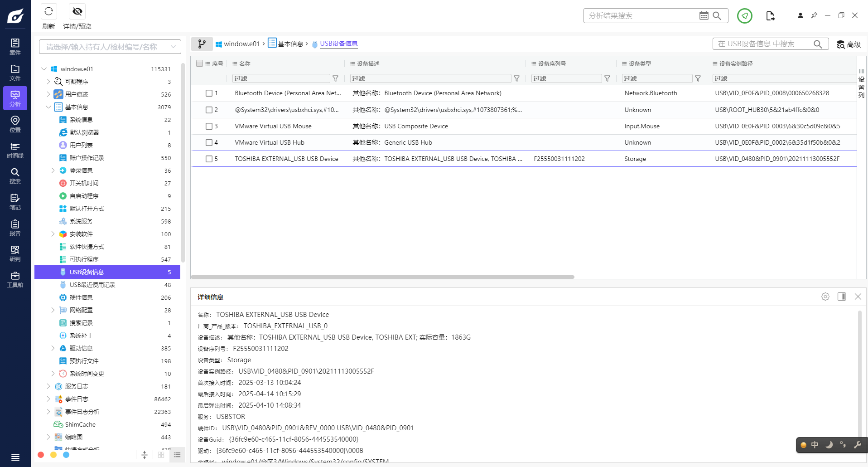
Task: Toggle the select-all checkbox in table header
Action: (199, 63)
